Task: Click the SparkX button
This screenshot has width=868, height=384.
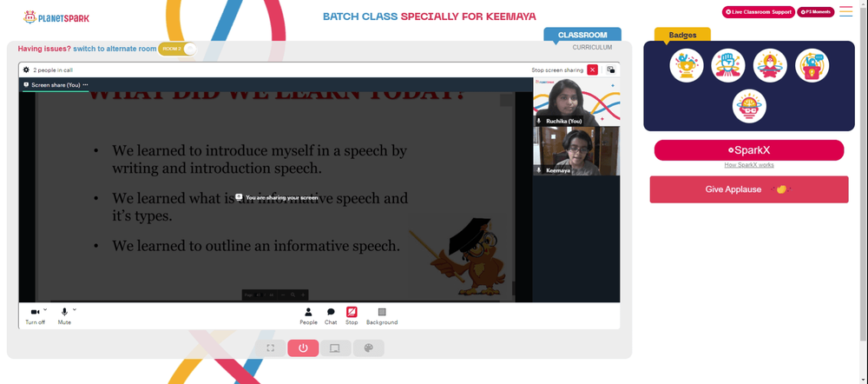Action: click(749, 150)
